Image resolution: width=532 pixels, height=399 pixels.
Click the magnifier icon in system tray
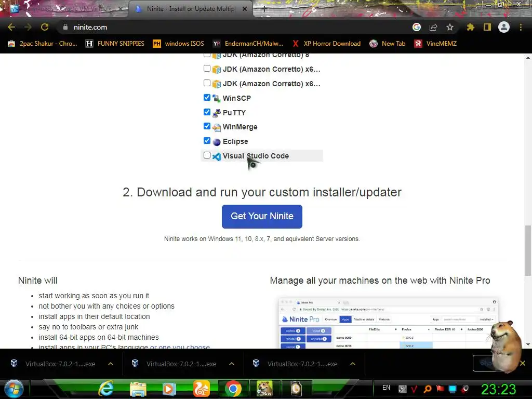[428, 389]
